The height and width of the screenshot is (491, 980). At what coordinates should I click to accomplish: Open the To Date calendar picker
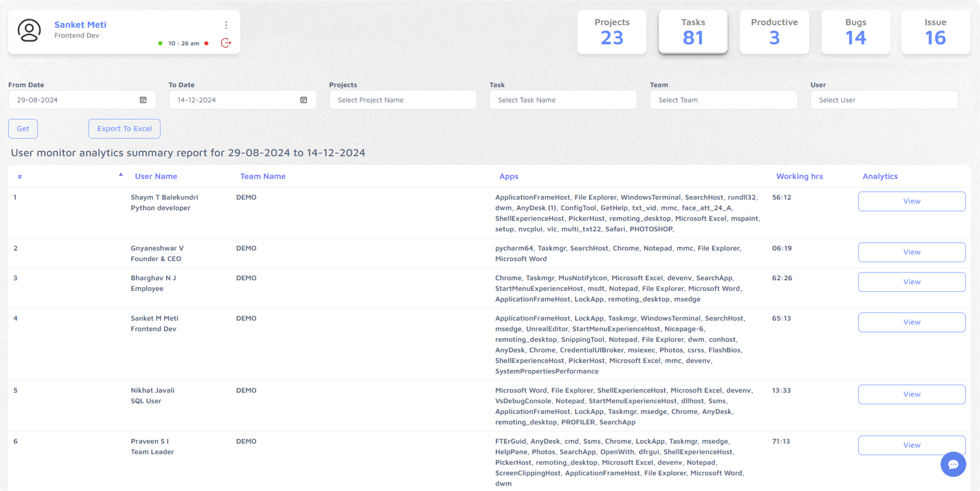(x=304, y=100)
